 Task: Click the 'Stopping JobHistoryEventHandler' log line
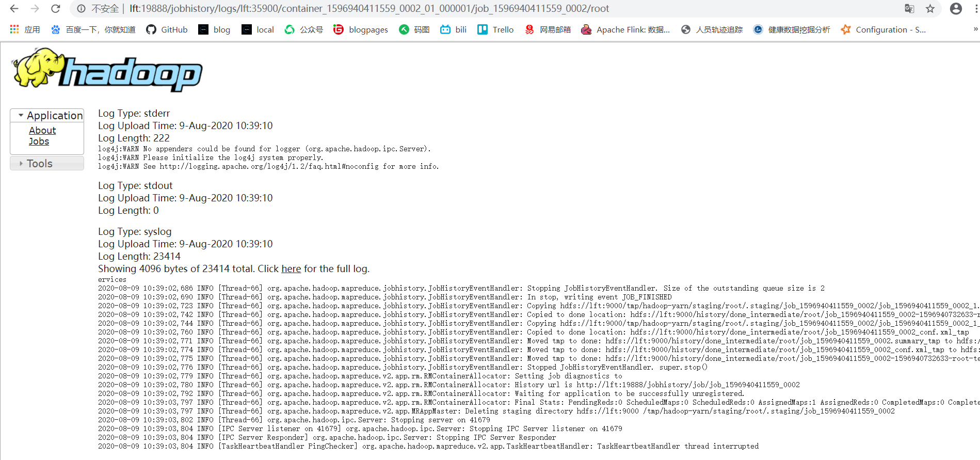click(461, 289)
